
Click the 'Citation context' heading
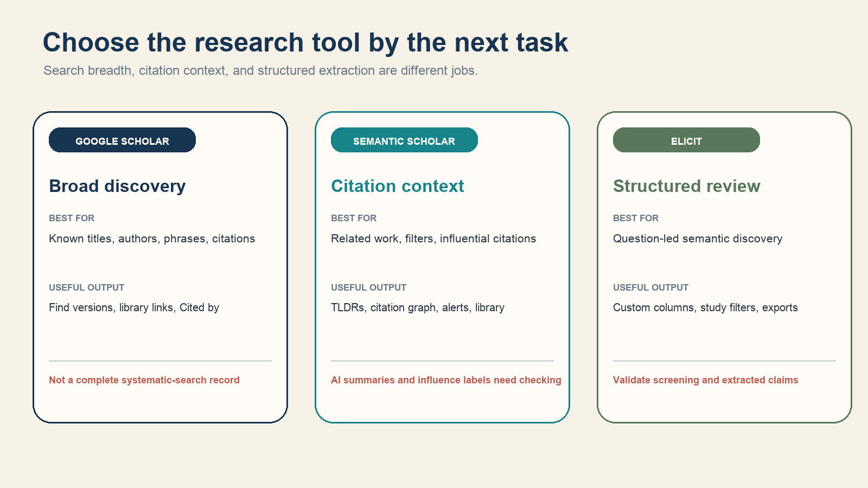point(398,186)
